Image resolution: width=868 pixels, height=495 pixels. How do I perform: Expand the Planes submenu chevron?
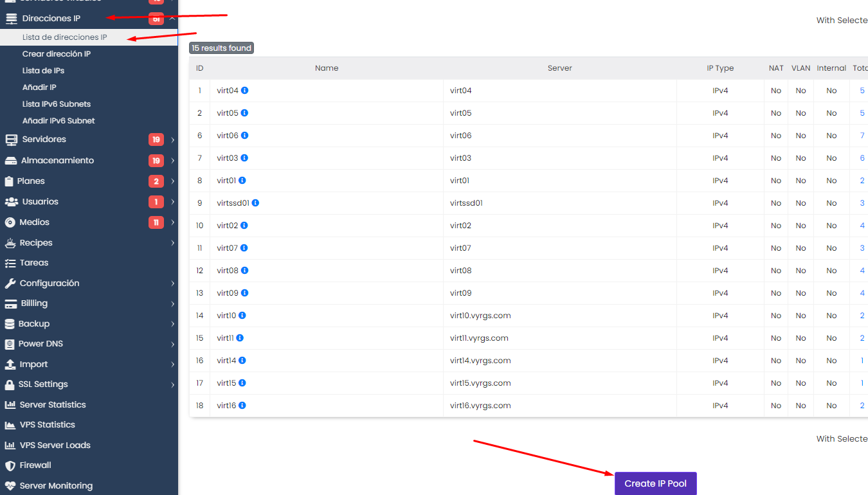pos(172,181)
